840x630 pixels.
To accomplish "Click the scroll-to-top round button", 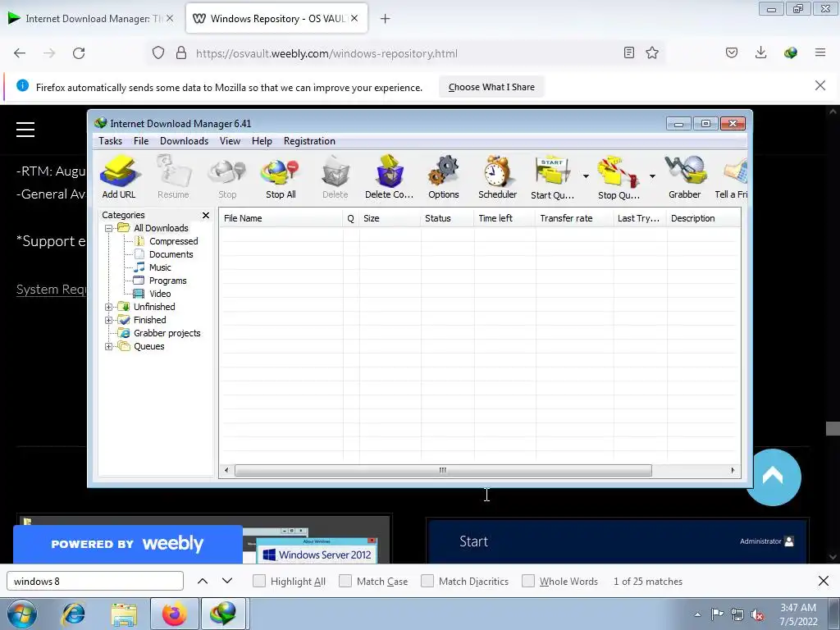I will tap(773, 477).
